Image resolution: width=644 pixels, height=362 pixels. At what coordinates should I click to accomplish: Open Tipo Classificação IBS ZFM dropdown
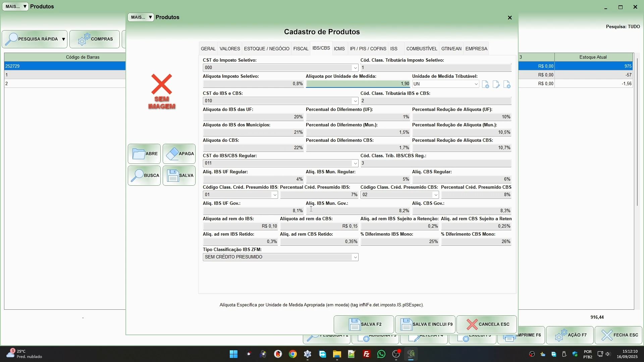355,257
